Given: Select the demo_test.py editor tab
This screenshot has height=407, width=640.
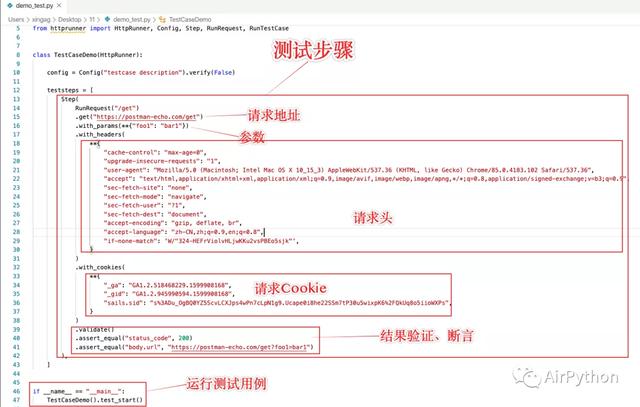Looking at the screenshot, I should [34, 6].
